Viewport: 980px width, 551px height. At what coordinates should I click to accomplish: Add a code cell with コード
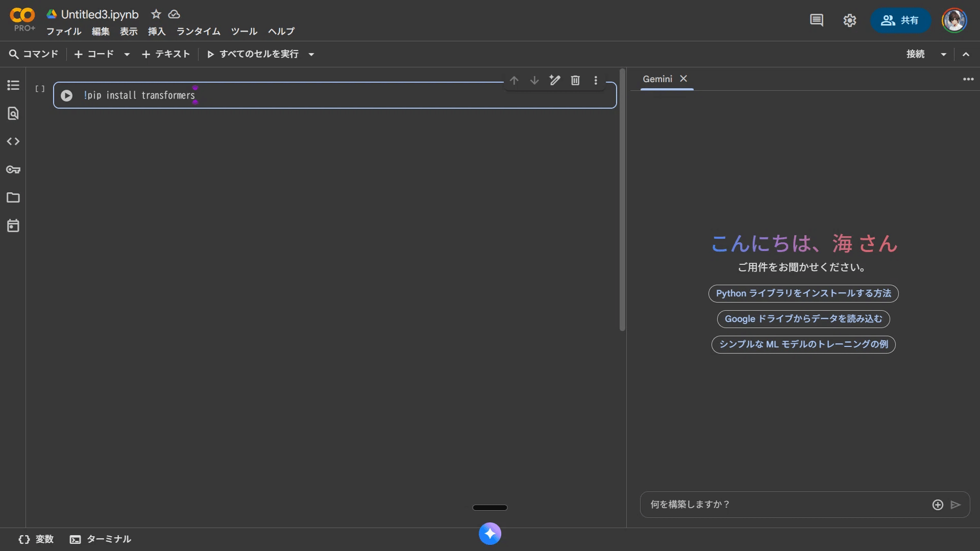pyautogui.click(x=94, y=54)
